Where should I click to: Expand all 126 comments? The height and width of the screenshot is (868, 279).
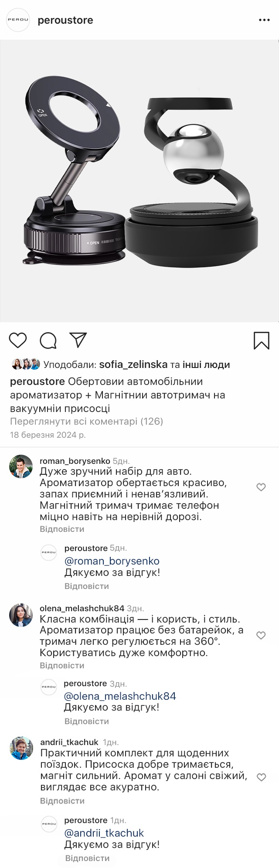click(86, 422)
